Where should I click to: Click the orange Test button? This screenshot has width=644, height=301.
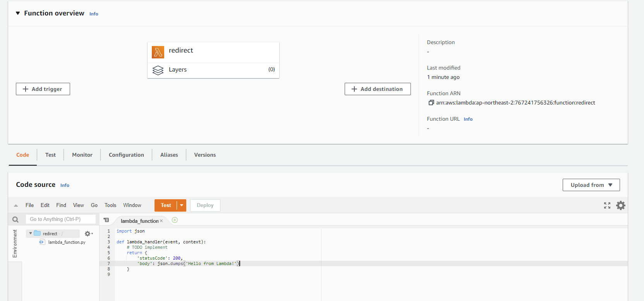(x=166, y=205)
